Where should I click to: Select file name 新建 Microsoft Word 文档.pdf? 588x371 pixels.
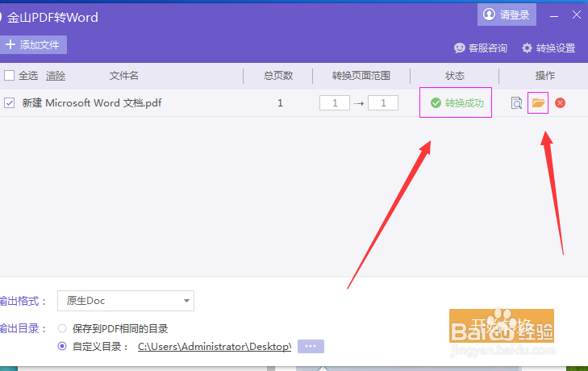tap(92, 102)
